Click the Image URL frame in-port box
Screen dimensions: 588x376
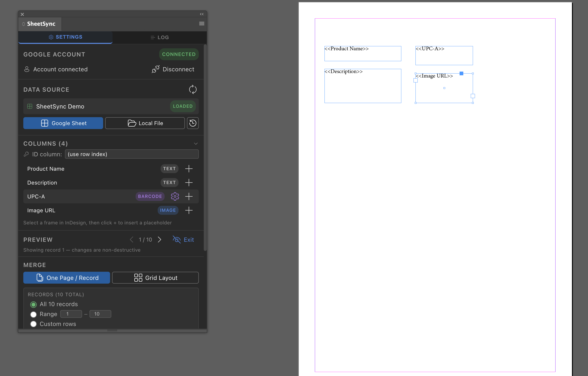coord(416,81)
